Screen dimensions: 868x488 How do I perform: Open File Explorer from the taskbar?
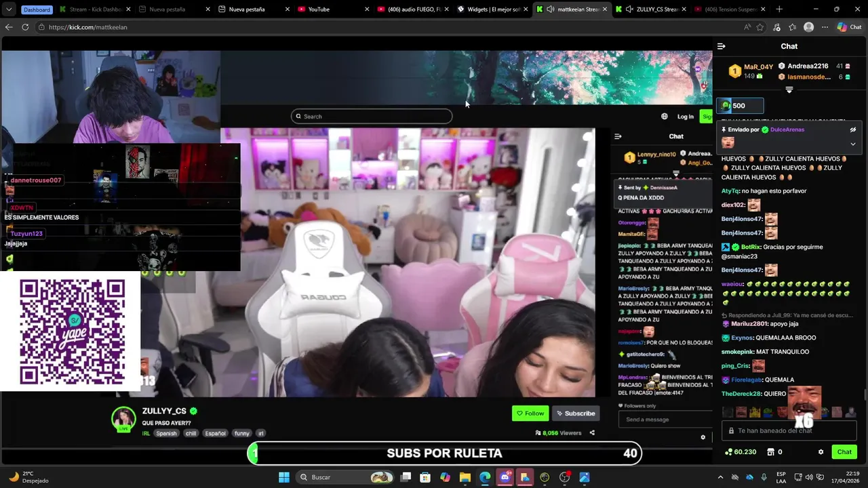click(x=465, y=477)
